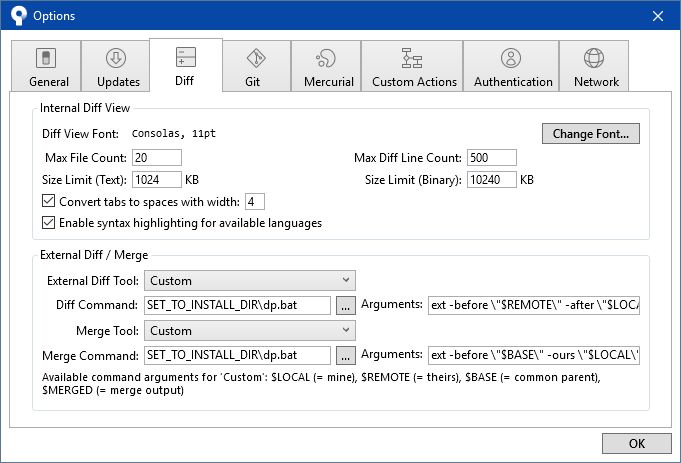681x463 pixels.
Task: Toggle Enable syntax highlighting checkbox
Action: pos(49,223)
